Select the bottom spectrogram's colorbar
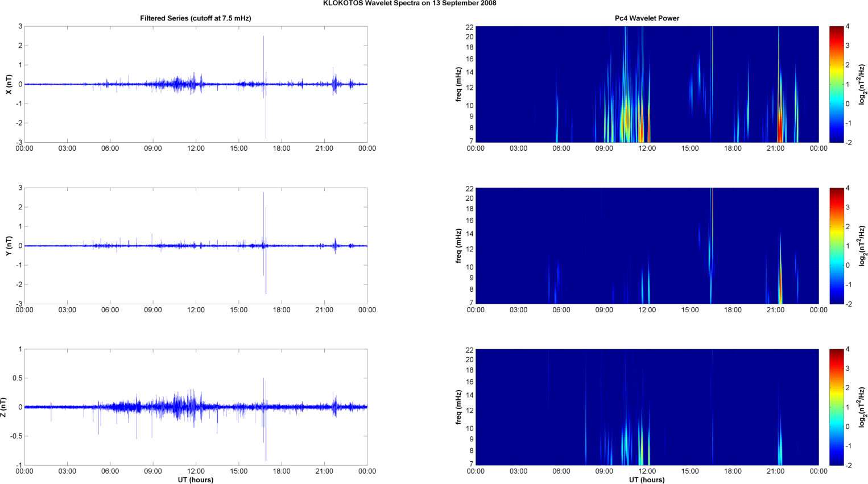868x484 pixels. coord(836,407)
